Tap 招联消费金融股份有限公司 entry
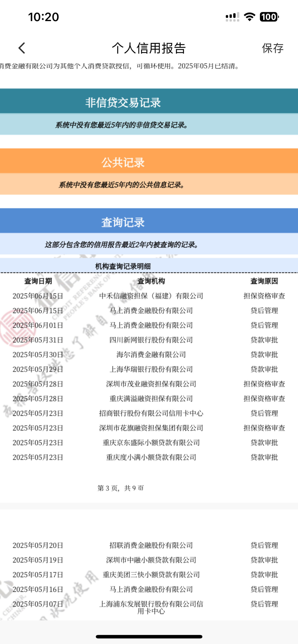Image resolution: width=298 pixels, height=644 pixels. (x=151, y=545)
